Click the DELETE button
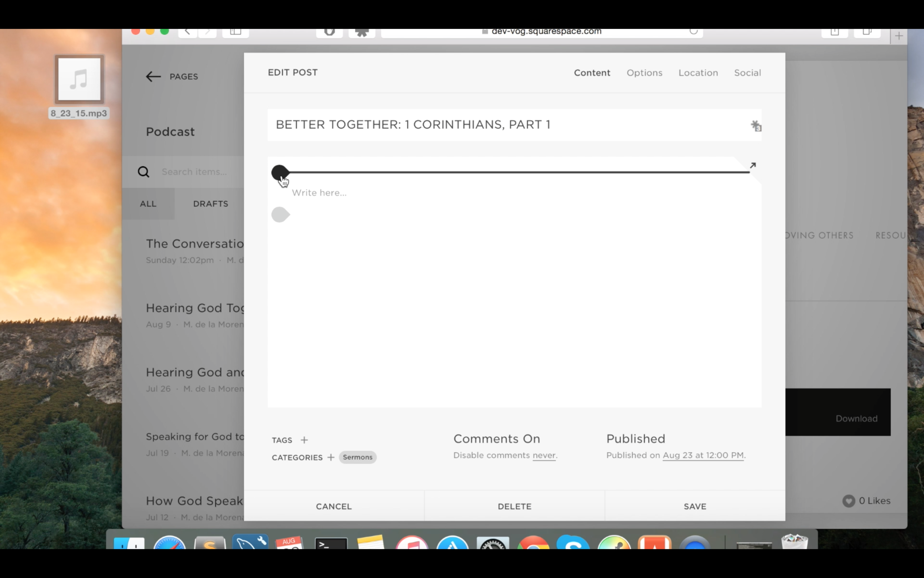The width and height of the screenshot is (924, 578). point(514,506)
